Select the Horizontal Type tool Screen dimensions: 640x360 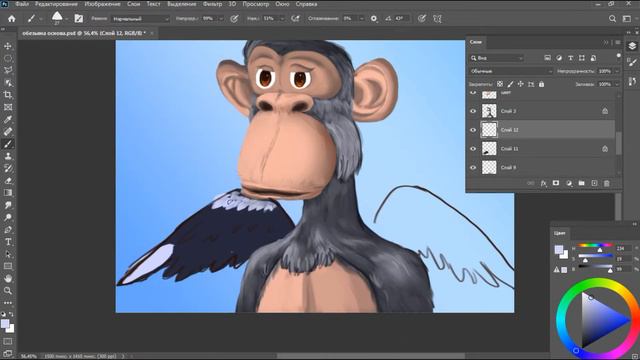coord(8,242)
